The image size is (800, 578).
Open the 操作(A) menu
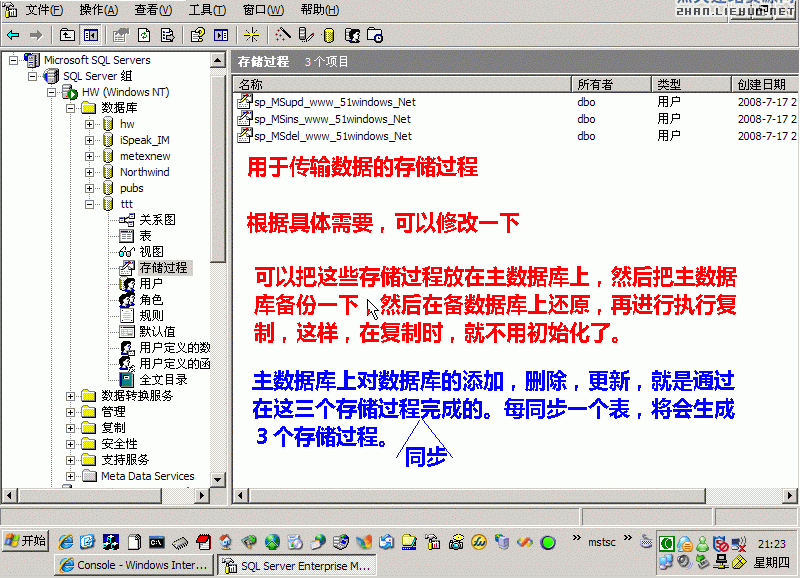coord(98,10)
